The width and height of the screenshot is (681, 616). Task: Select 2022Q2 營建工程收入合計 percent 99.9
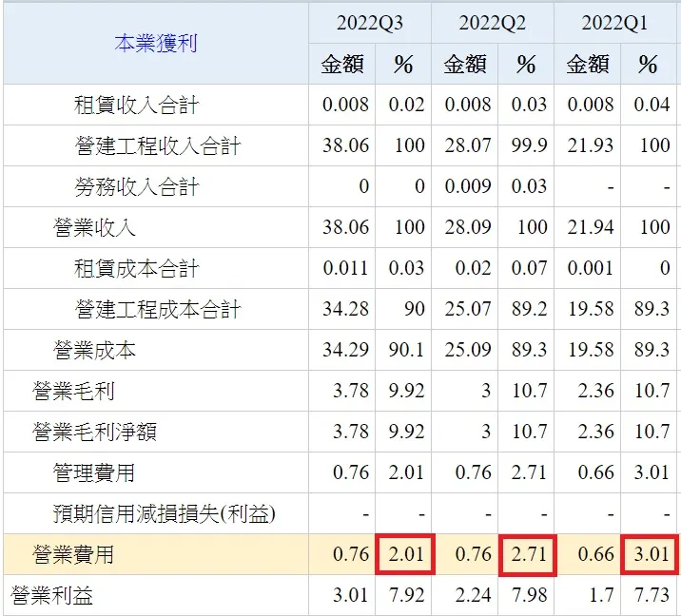pos(529,145)
